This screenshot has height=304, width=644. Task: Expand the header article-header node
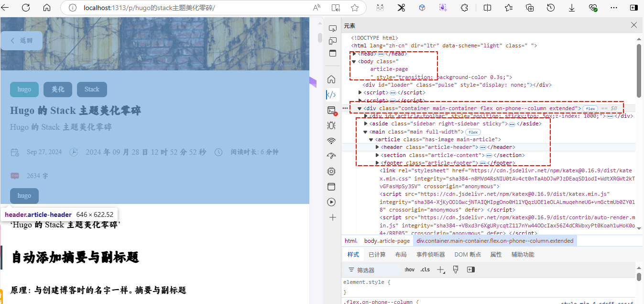coord(377,147)
